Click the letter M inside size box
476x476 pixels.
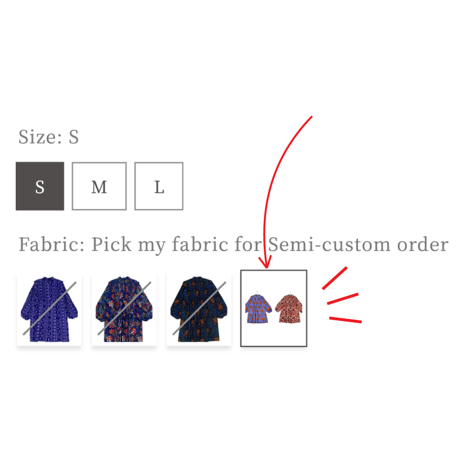99,188
